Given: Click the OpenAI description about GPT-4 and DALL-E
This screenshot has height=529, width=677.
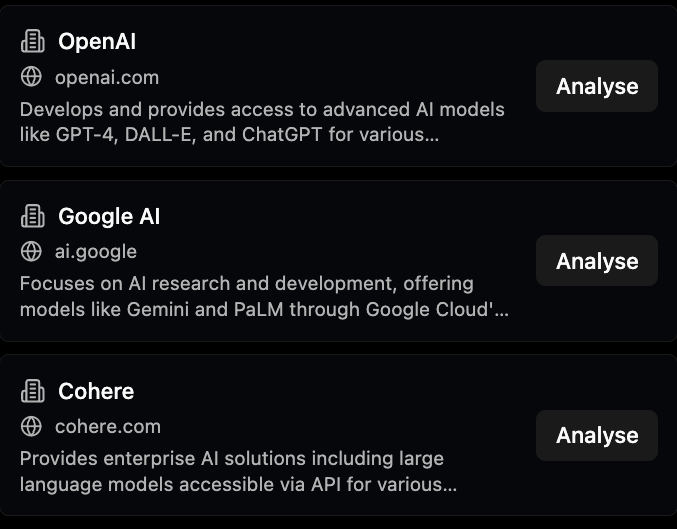Looking at the screenshot, I should coord(262,121).
